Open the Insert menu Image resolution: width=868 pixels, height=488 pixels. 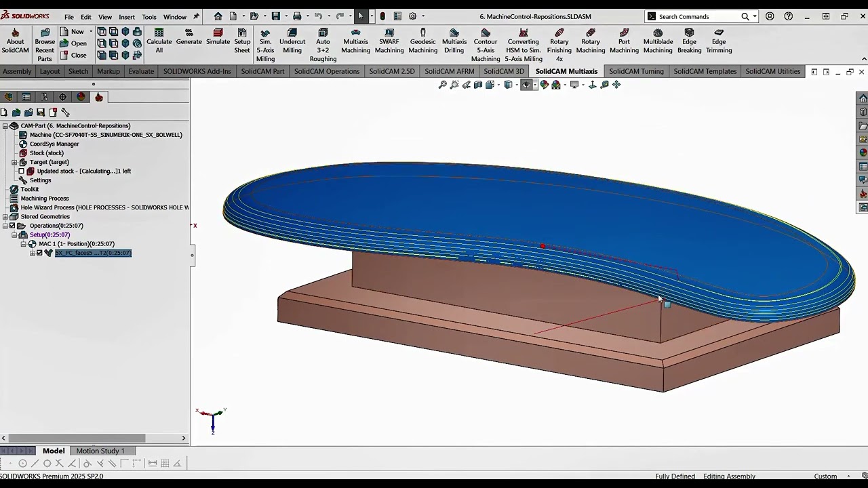[x=127, y=17]
